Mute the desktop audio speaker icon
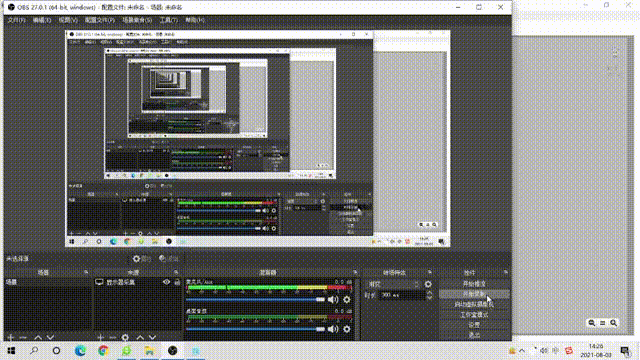Viewport: 640px width, 360px height. tap(333, 329)
